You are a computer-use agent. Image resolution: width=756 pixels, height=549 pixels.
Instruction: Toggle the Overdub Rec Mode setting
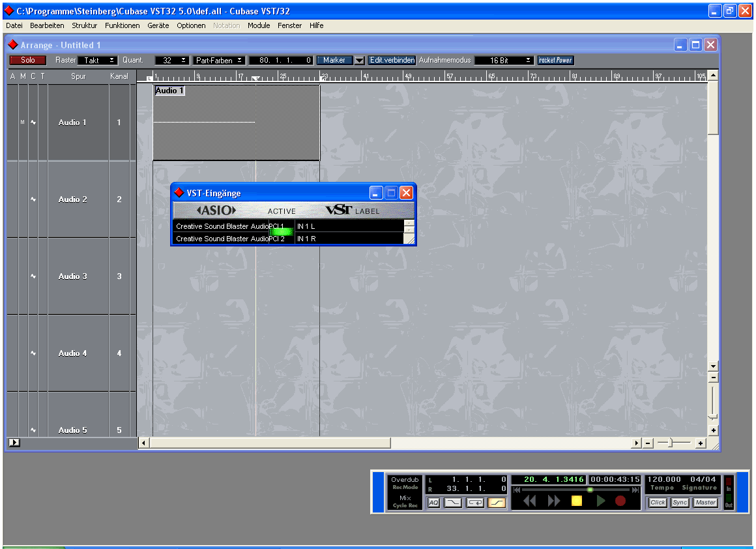405,483
